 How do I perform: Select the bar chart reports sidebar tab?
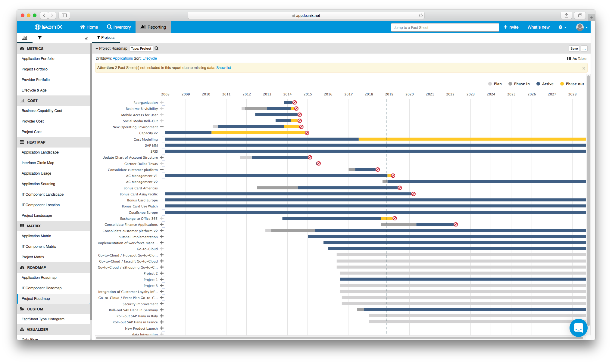coord(24,38)
